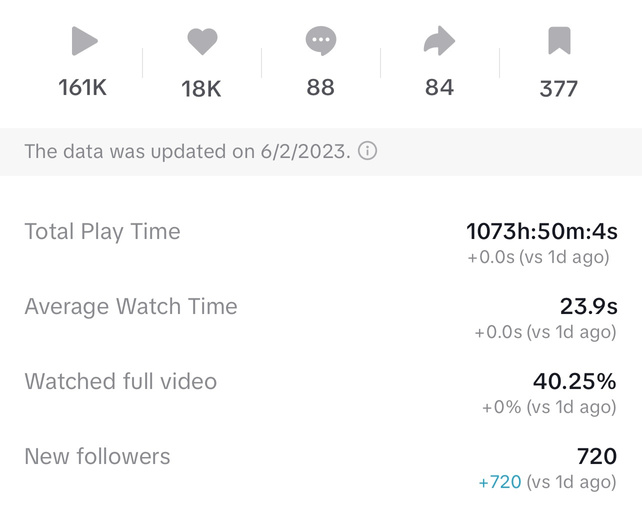The height and width of the screenshot is (529, 642).
Task: Click the heart likes icon
Action: click(202, 42)
